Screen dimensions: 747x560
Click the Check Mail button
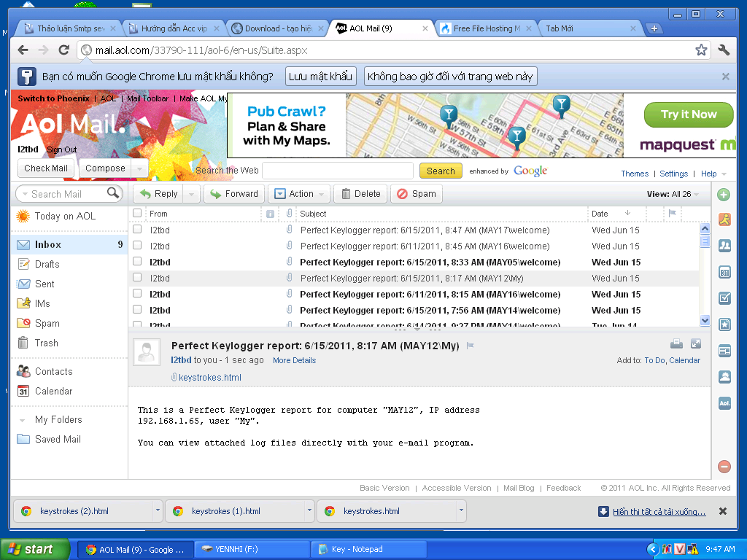pos(46,168)
